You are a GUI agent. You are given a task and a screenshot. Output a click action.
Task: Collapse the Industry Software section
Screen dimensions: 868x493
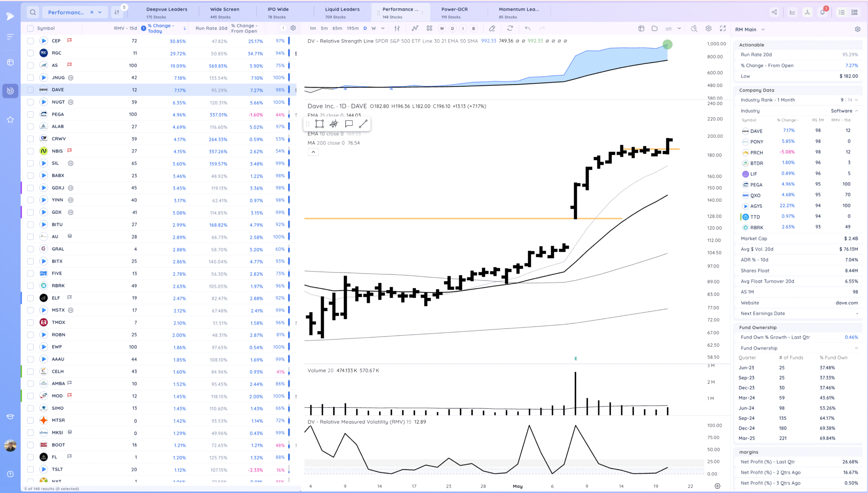(856, 111)
